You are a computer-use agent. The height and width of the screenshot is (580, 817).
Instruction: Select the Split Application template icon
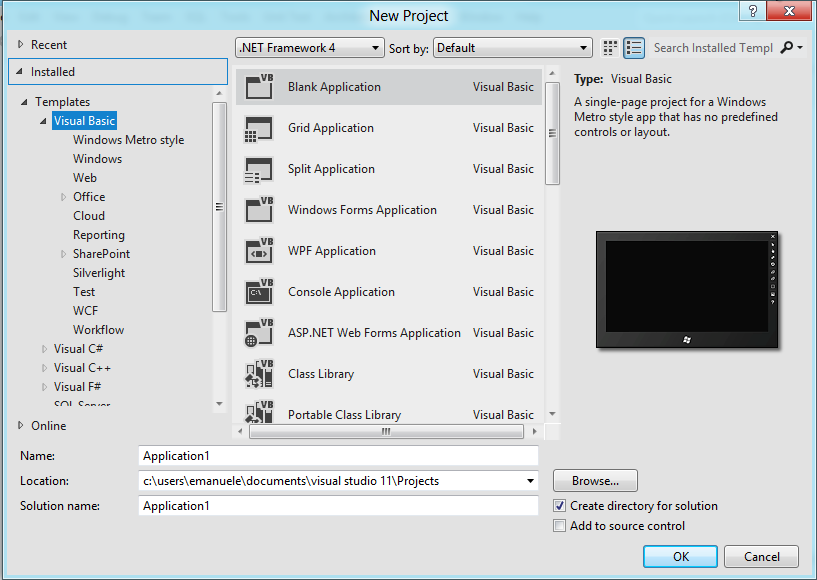click(x=259, y=169)
